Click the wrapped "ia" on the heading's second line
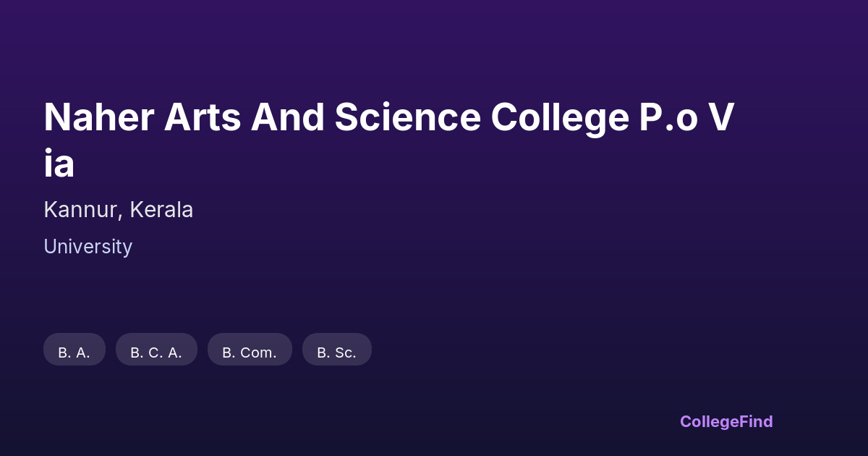The image size is (868, 456). coord(59,164)
